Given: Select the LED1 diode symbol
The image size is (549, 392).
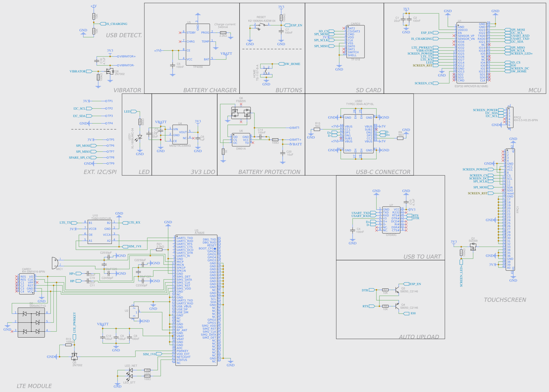Looking at the screenshot, I should (x=140, y=137).
